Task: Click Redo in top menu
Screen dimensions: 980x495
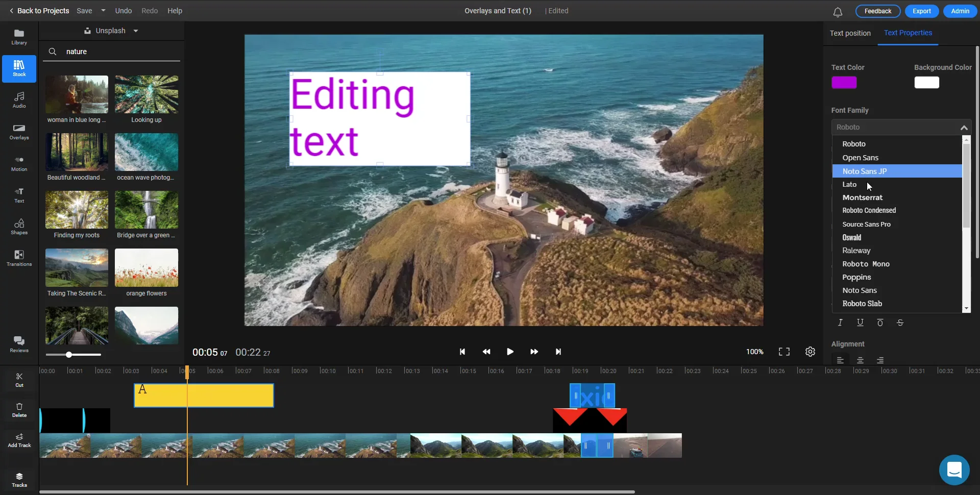Action: click(150, 11)
